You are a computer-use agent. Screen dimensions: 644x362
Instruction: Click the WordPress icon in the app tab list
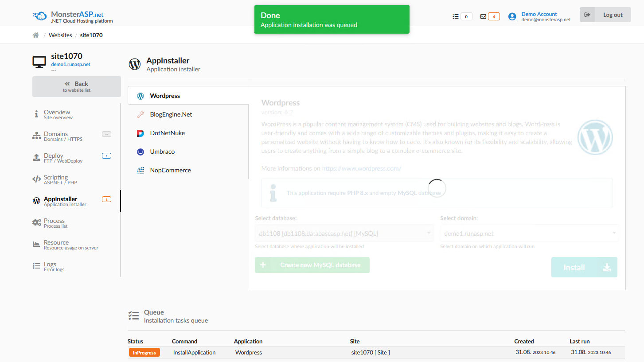[x=141, y=96]
